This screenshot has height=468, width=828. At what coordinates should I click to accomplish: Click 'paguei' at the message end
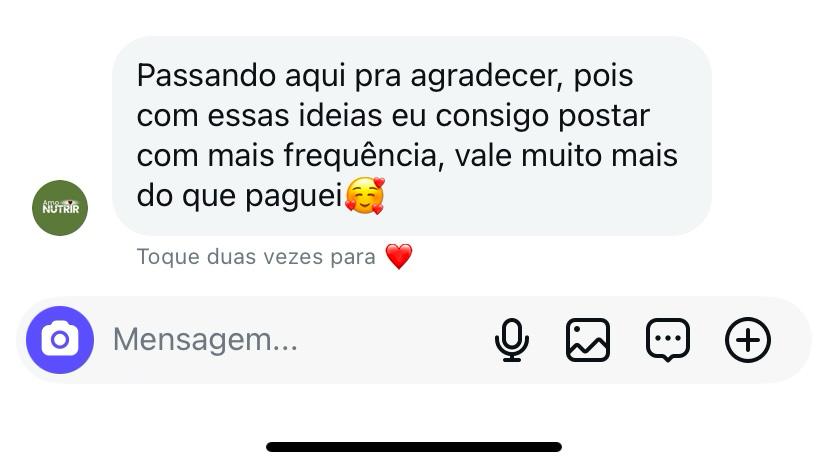(294, 196)
